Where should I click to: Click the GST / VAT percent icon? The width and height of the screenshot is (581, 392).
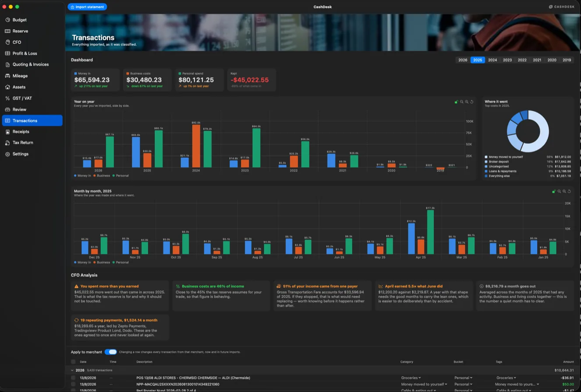click(7, 99)
